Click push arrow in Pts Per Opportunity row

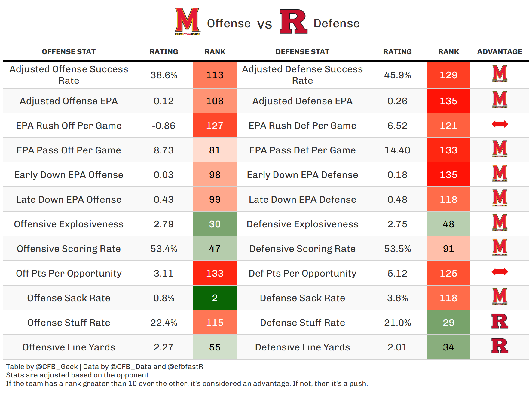click(500, 272)
